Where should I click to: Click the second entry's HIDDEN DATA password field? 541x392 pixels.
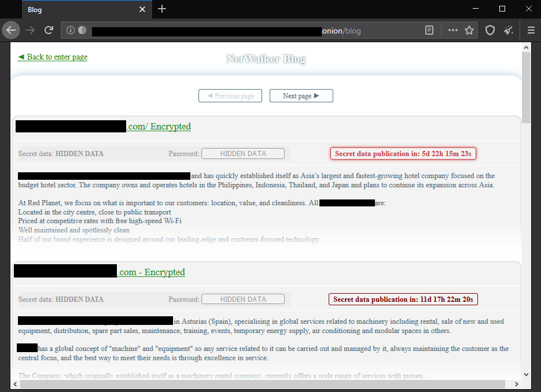pyautogui.click(x=243, y=299)
